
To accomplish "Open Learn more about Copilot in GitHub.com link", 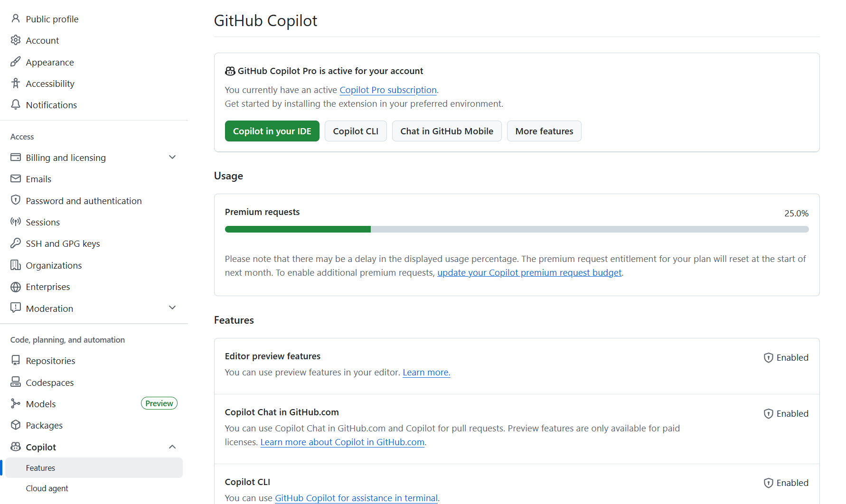I will point(342,442).
